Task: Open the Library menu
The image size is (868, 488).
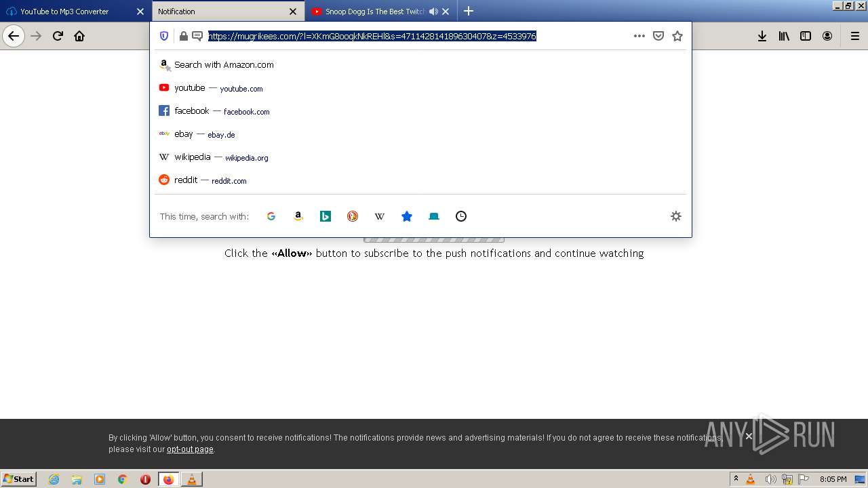Action: (784, 36)
